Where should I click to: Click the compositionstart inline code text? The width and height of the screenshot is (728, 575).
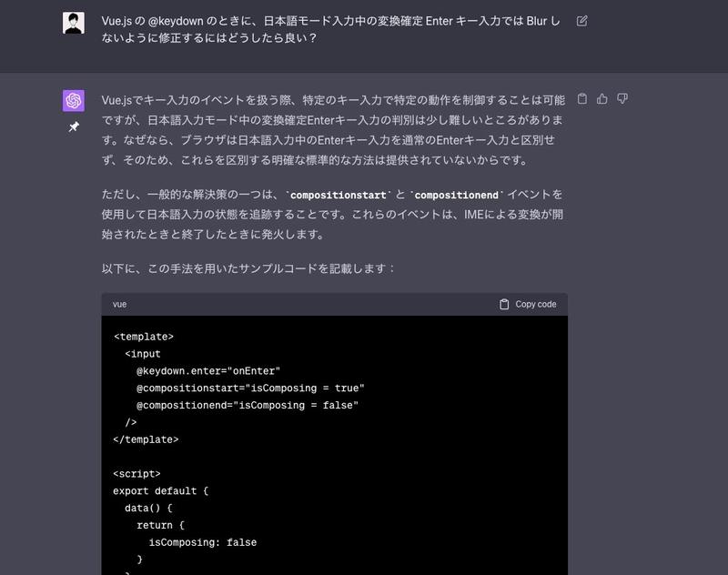(x=338, y=195)
